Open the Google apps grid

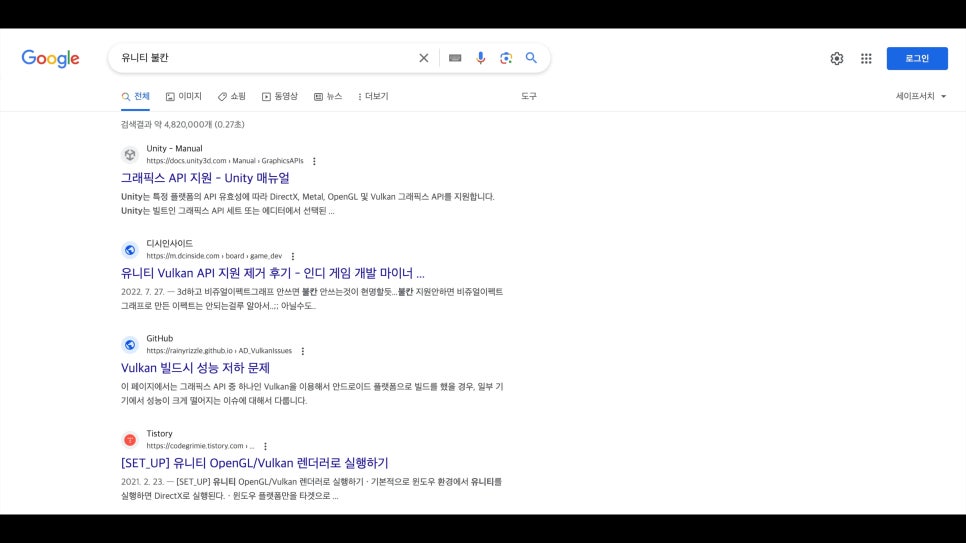(866, 59)
